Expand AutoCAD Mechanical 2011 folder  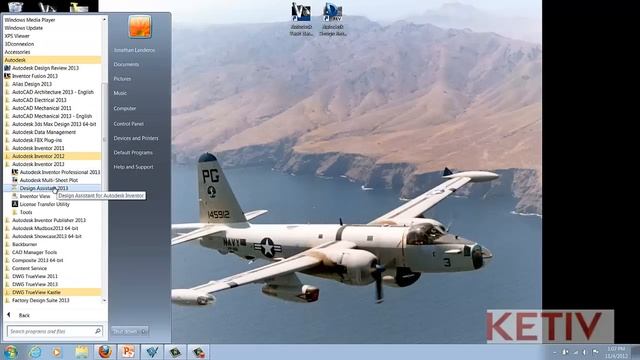tap(41, 108)
